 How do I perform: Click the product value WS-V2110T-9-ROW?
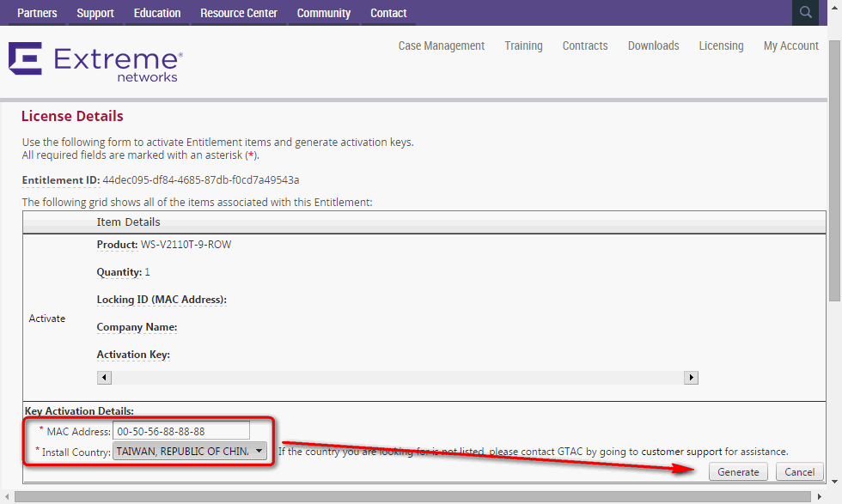coord(186,244)
